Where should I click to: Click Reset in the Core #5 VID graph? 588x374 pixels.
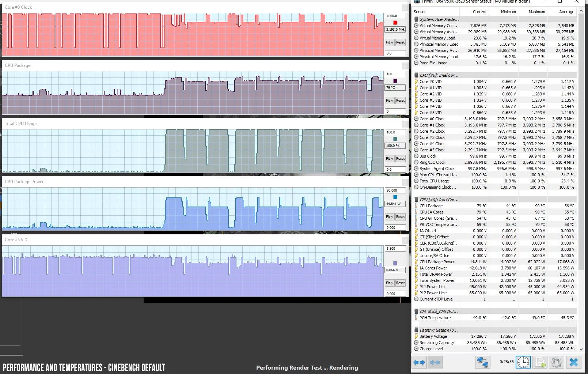point(401,283)
